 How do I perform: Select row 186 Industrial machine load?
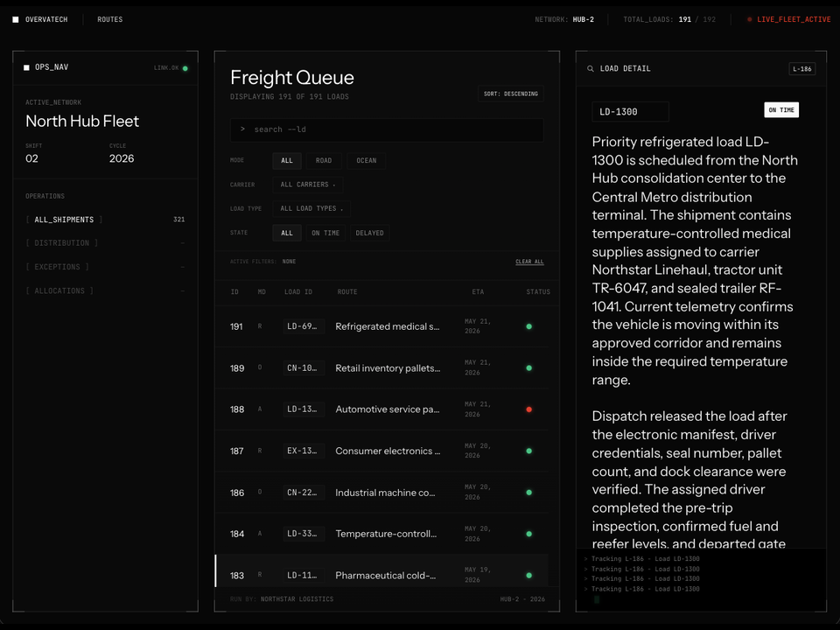tap(381, 493)
